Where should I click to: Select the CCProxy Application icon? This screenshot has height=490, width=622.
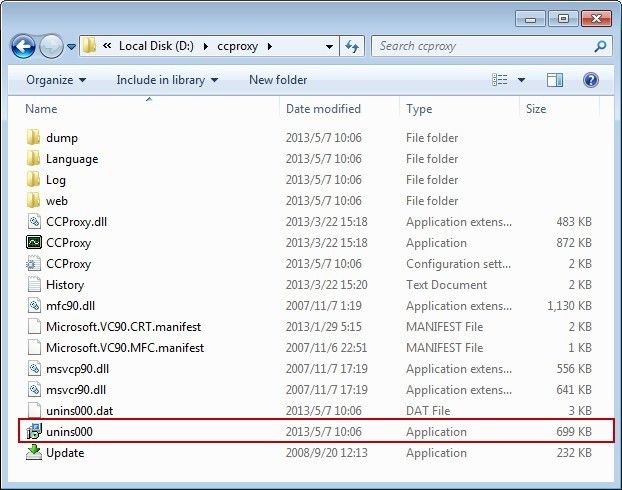tap(34, 242)
